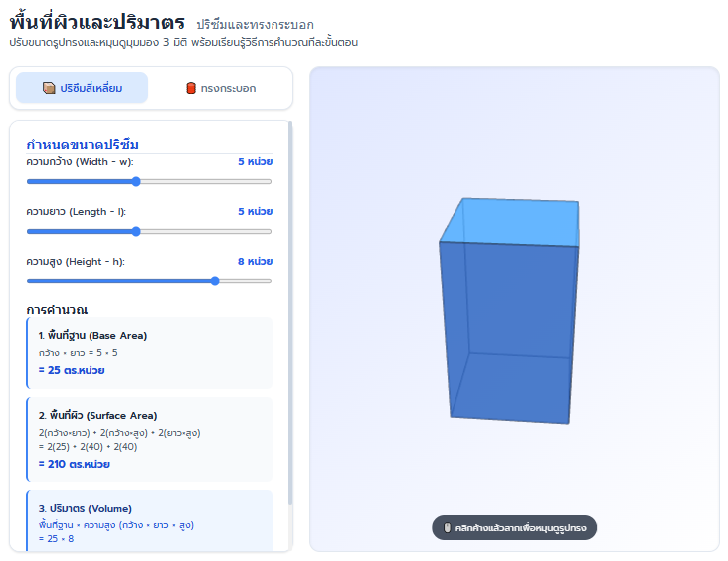Click the heading กำหนดขนาดปริซึม
Viewport: 728px width, 561px height.
(83, 145)
